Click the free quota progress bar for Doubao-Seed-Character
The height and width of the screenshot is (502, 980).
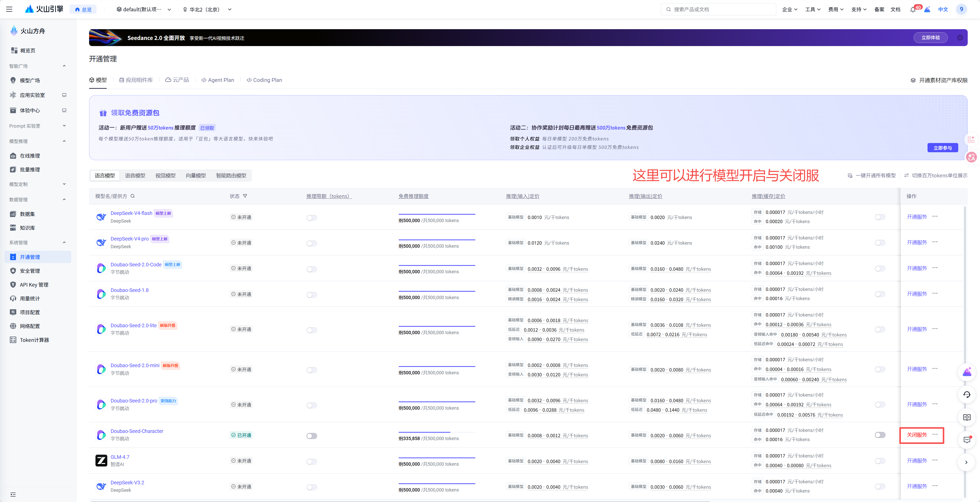click(x=437, y=432)
